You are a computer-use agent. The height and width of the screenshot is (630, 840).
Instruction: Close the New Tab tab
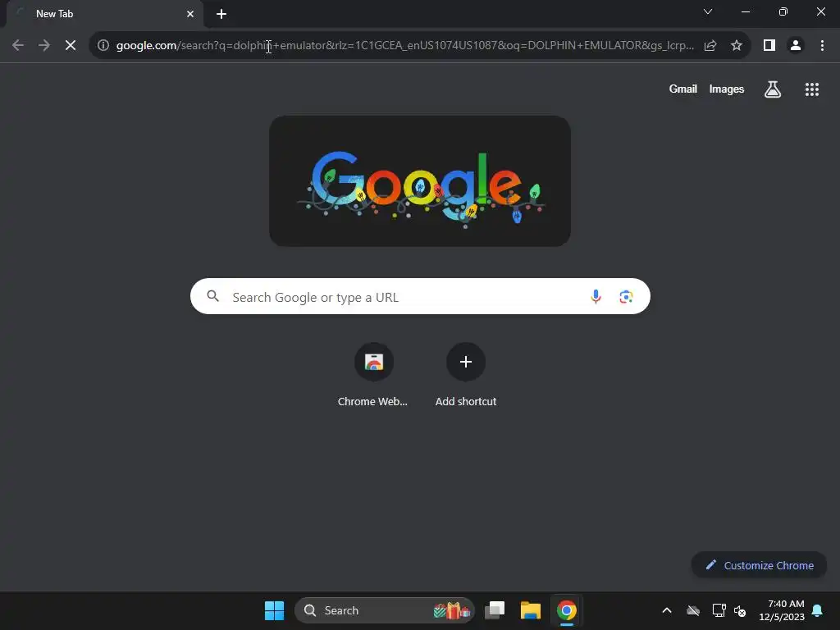[x=190, y=14]
